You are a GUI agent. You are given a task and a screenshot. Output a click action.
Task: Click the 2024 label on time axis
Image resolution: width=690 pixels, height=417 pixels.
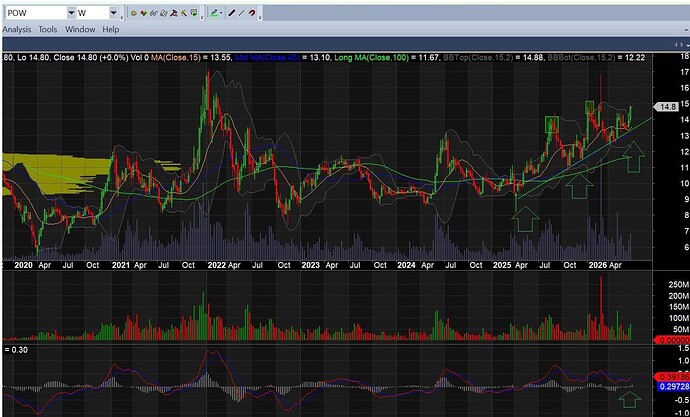click(x=406, y=265)
